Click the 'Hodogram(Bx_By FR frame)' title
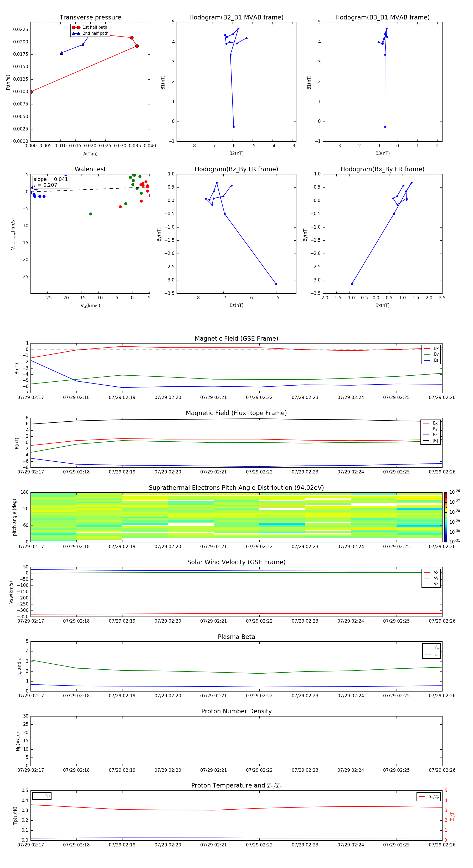 coord(382,169)
